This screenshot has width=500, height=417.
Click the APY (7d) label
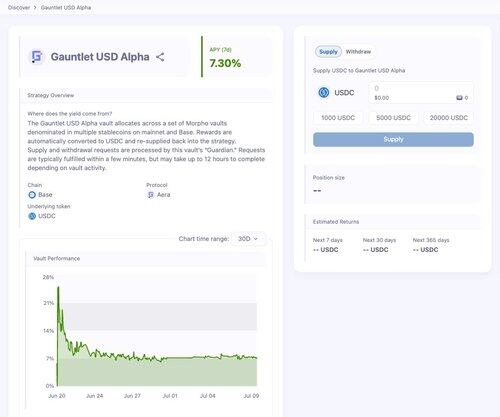(220, 50)
